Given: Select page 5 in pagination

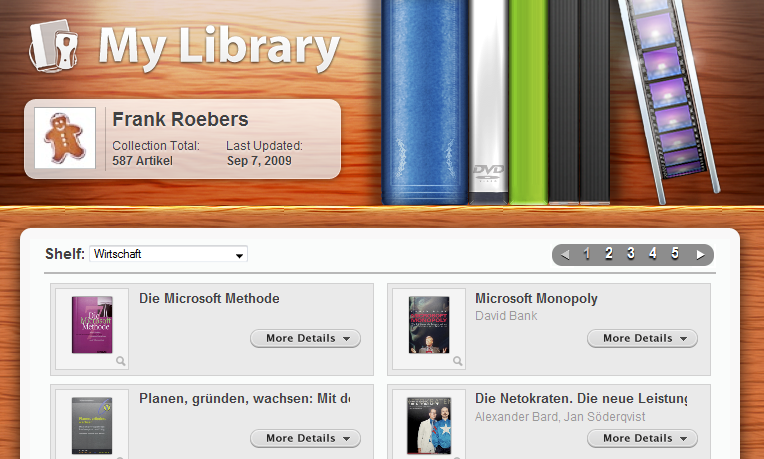Looking at the screenshot, I should (x=675, y=253).
